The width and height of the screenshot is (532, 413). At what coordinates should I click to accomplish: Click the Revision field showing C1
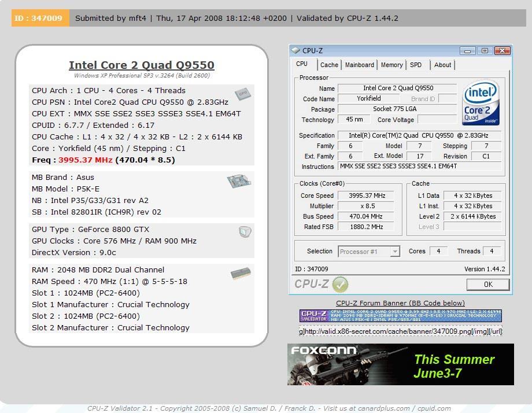pyautogui.click(x=486, y=156)
